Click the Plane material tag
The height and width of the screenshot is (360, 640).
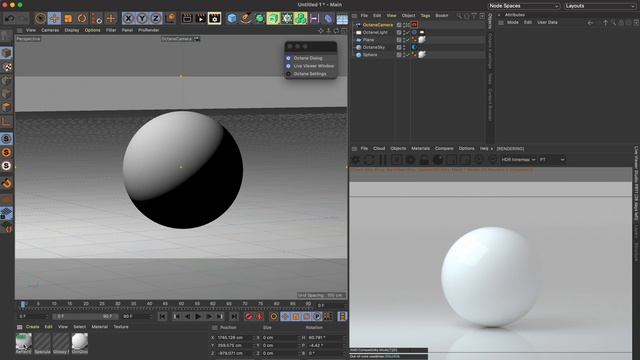(422, 40)
